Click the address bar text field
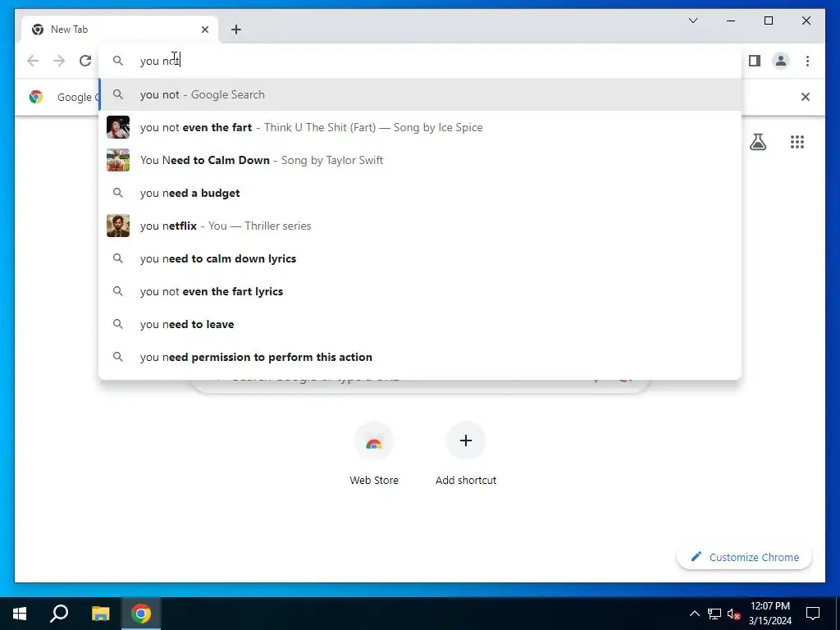 (421, 61)
